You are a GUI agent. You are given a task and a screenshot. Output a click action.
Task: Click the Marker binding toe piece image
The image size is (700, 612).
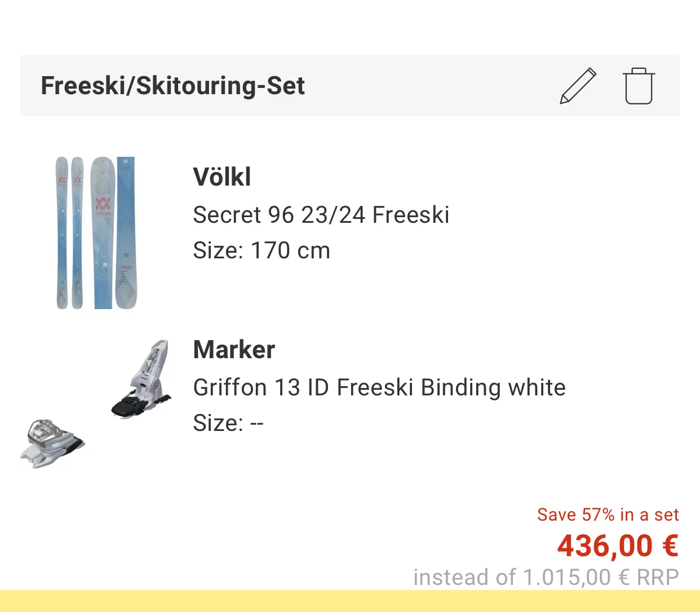[52, 443]
